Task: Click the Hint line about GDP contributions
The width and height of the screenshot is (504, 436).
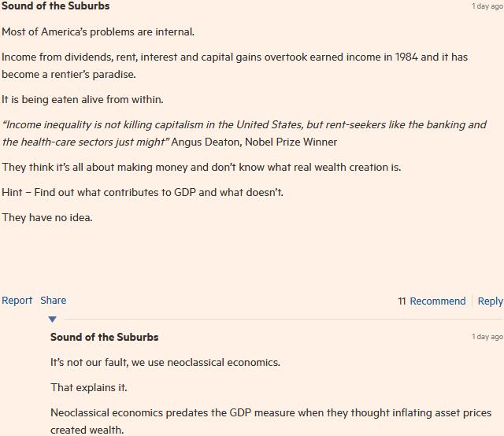Action: (143, 193)
